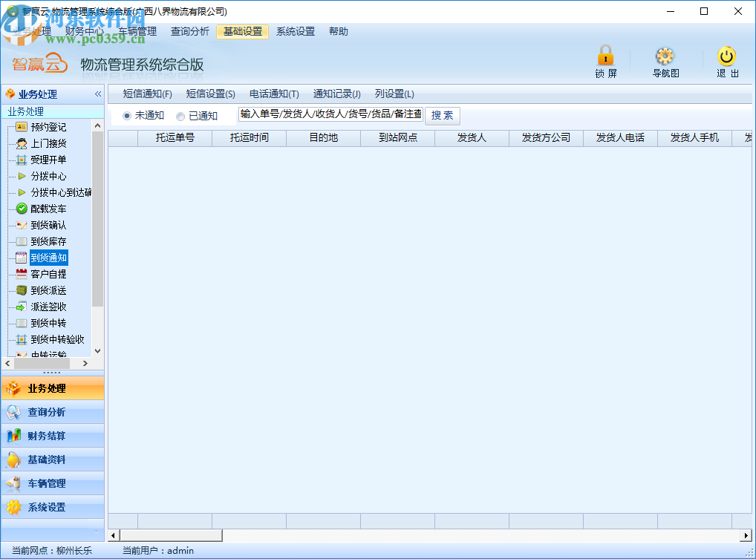
Task: Click the 客户自提 icon
Action: [x=22, y=274]
